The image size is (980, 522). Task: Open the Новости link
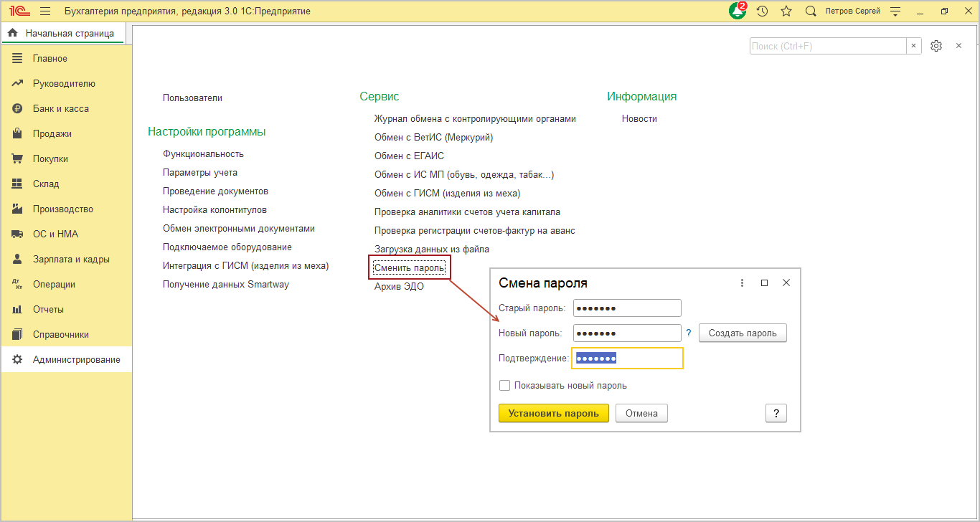pos(639,119)
